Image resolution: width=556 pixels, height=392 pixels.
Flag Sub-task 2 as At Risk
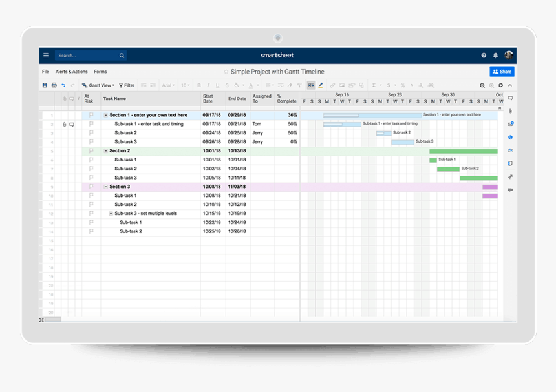[x=91, y=133]
